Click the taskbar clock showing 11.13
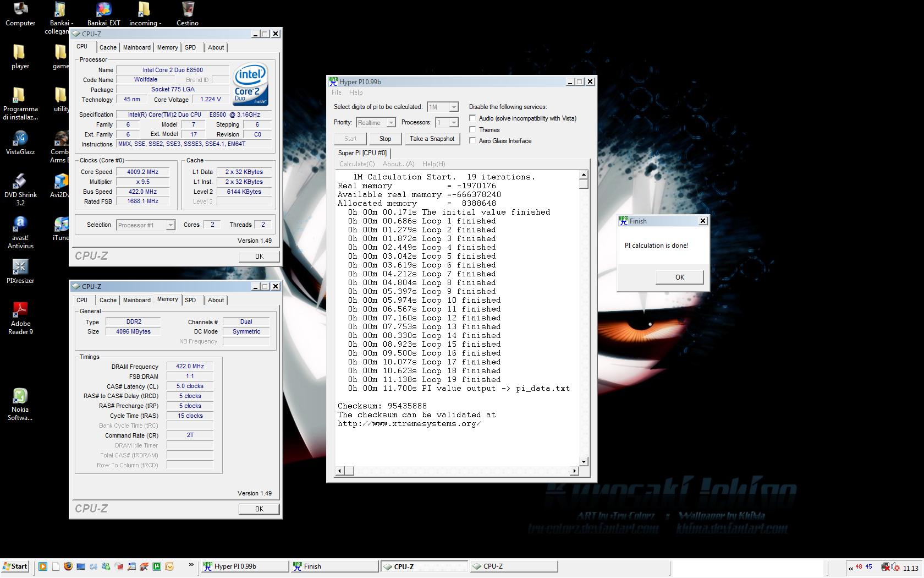Screen dimensions: 924x578 [911, 568]
